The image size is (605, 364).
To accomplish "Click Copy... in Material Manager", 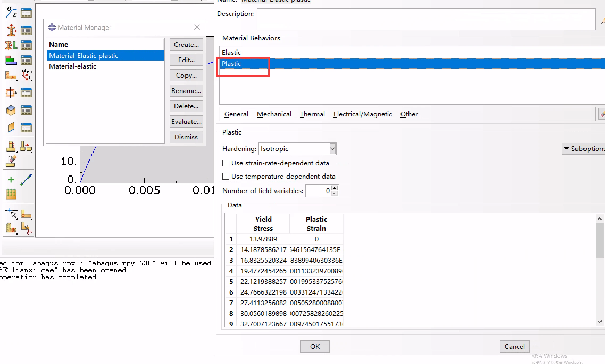I will (186, 75).
